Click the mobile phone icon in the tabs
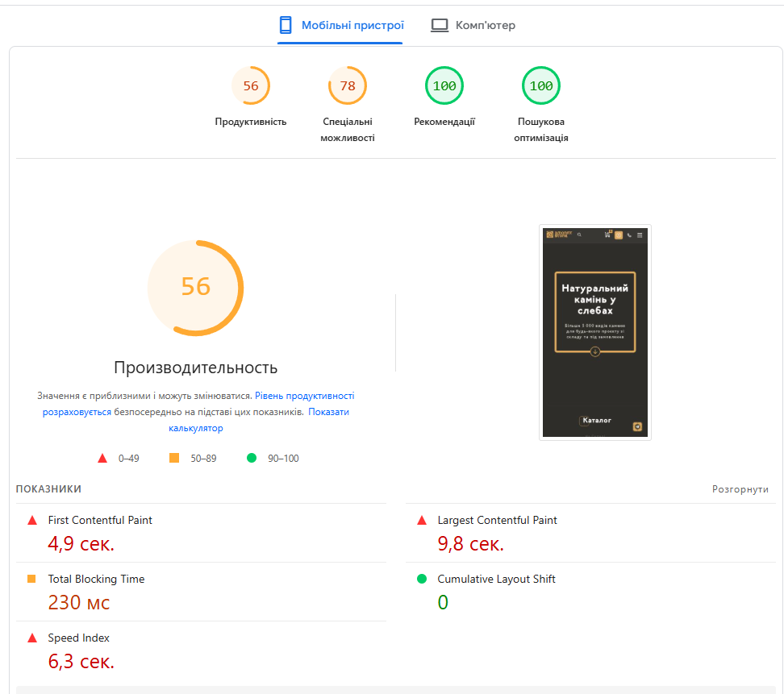 click(286, 25)
